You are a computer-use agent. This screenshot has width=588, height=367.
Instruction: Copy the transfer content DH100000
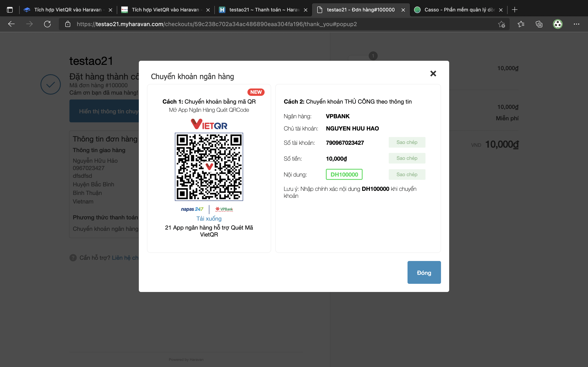tap(407, 175)
